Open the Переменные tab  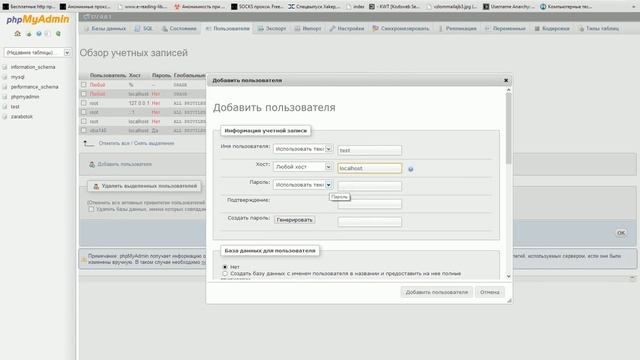click(505, 29)
